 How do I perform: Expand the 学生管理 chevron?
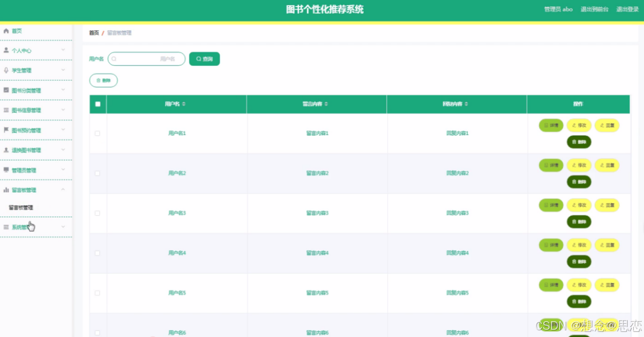[x=63, y=70]
